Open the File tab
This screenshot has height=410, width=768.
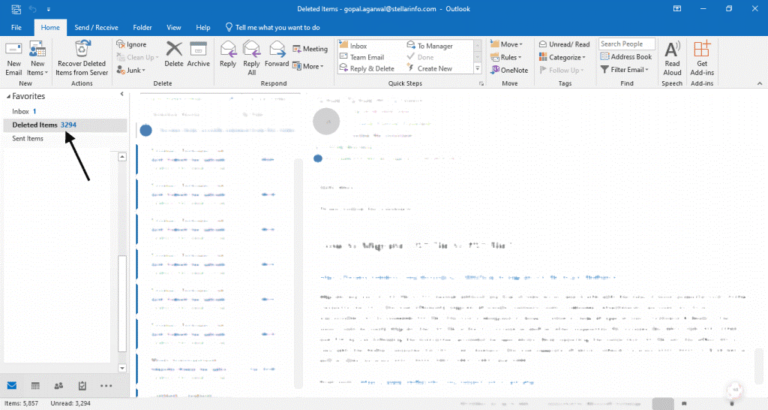(x=16, y=27)
